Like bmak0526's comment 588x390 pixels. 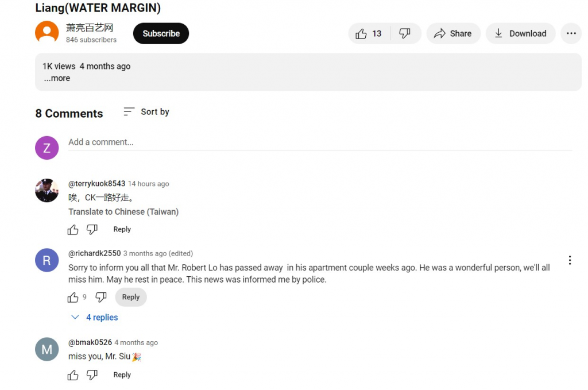[x=73, y=375]
